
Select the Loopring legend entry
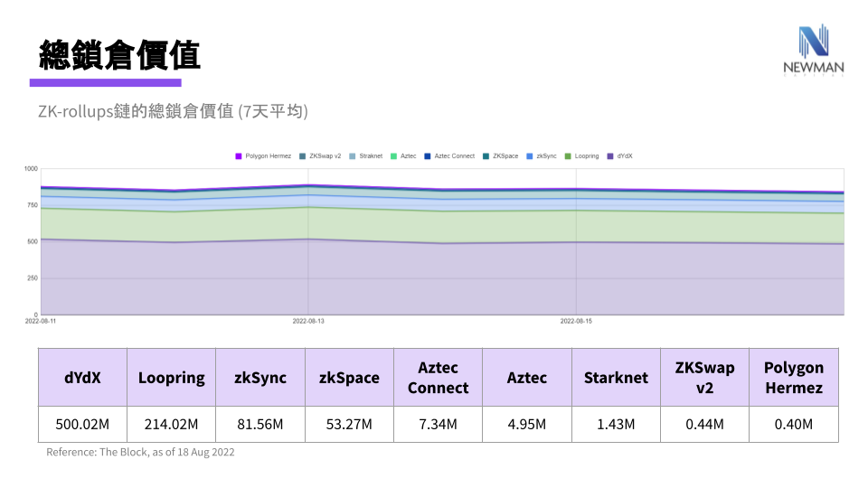pyautogui.click(x=581, y=156)
